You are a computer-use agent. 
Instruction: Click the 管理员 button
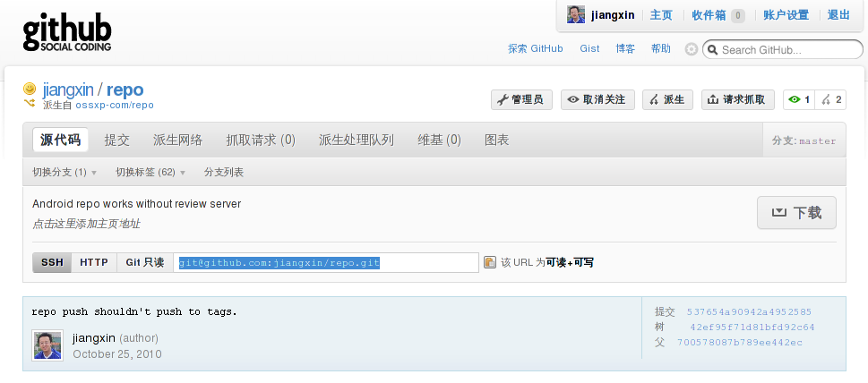coord(521,99)
